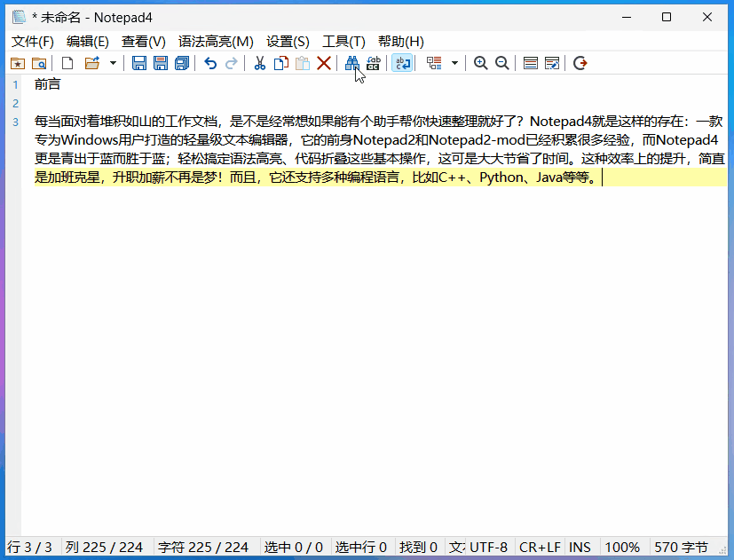This screenshot has width=734, height=560.
Task: Toggle INS overwrite mode in status bar
Action: point(579,547)
